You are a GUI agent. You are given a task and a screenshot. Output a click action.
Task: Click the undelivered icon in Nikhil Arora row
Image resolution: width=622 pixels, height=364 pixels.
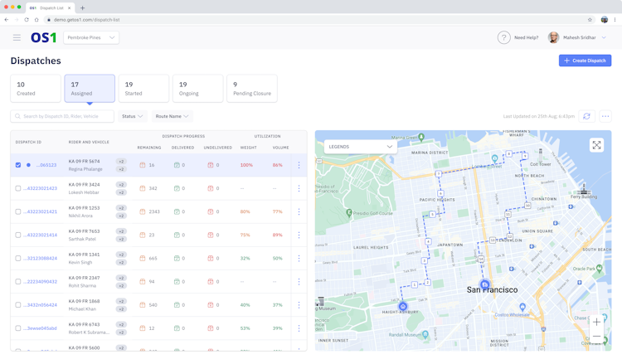211,211
